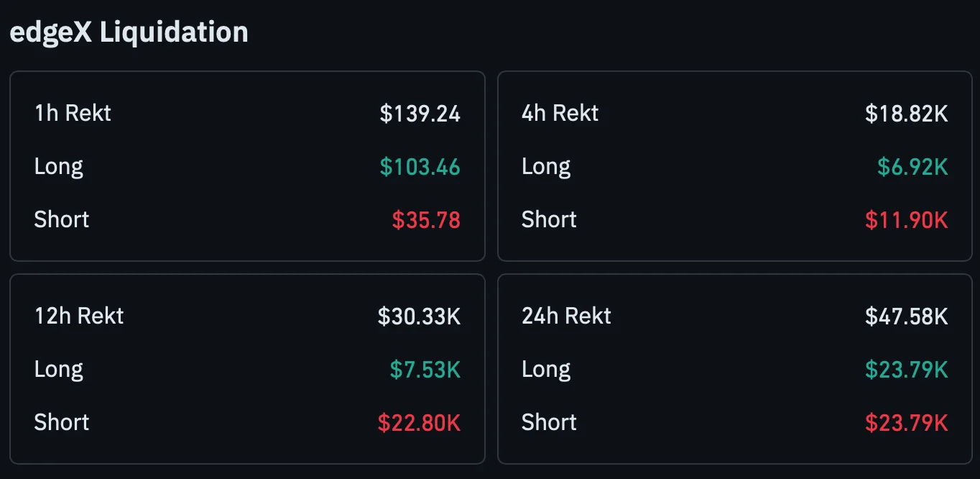Select the 24h Rekt label
The height and width of the screenshot is (479, 980).
point(566,316)
